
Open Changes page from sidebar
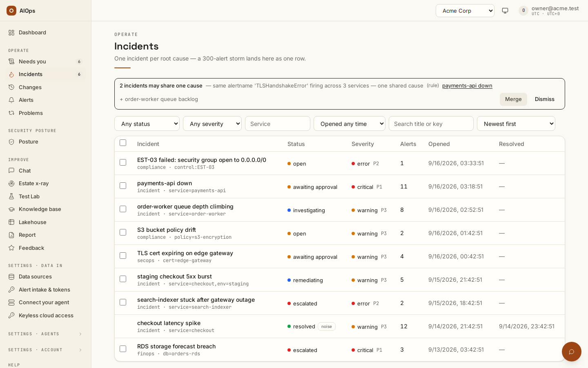pos(45,87)
